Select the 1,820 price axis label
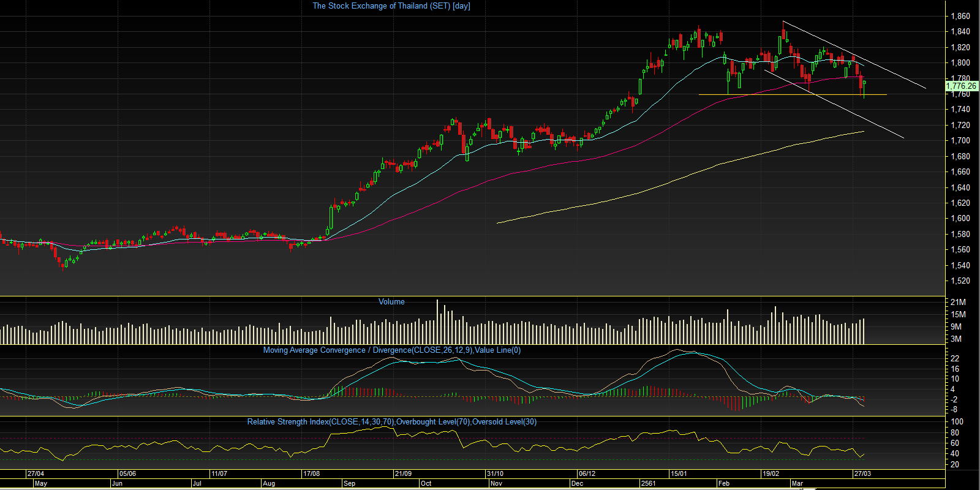This screenshot has height=490, width=980. click(960, 47)
